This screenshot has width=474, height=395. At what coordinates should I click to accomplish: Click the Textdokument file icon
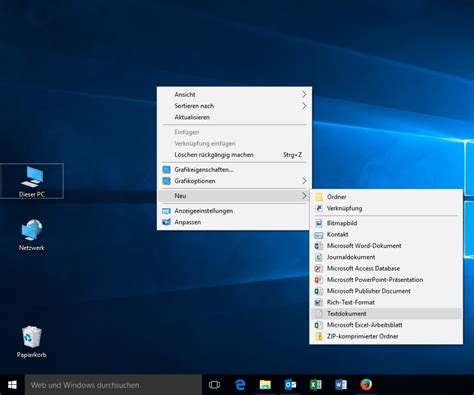coord(319,314)
